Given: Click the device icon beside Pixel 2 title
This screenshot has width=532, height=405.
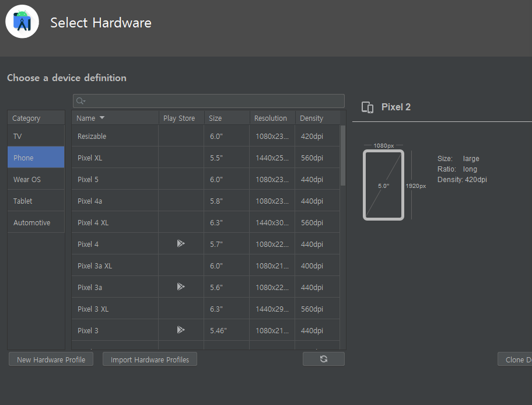Looking at the screenshot, I should click(x=367, y=107).
